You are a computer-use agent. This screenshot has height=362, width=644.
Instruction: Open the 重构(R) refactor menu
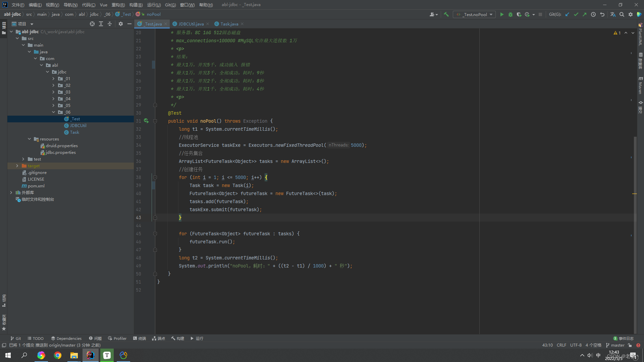[x=118, y=5]
